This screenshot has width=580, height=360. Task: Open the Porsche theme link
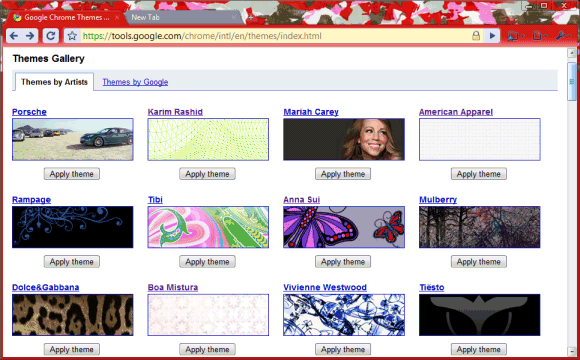pos(29,112)
